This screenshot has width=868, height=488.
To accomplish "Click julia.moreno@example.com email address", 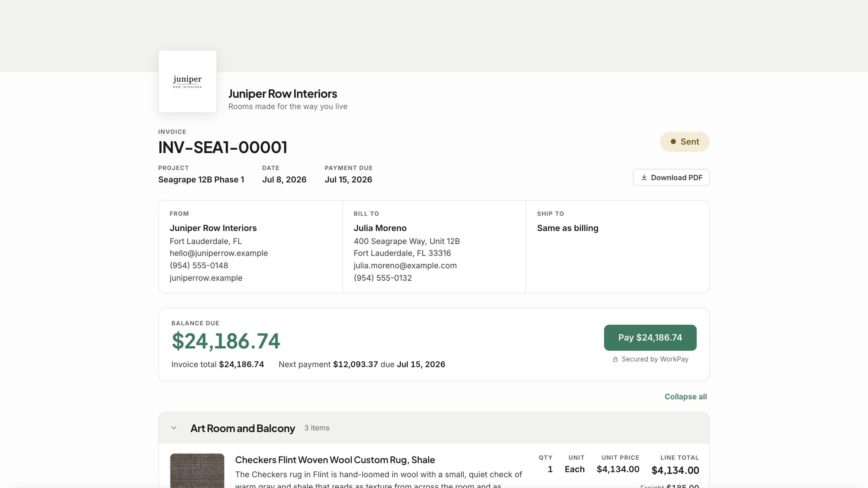I will tap(405, 266).
